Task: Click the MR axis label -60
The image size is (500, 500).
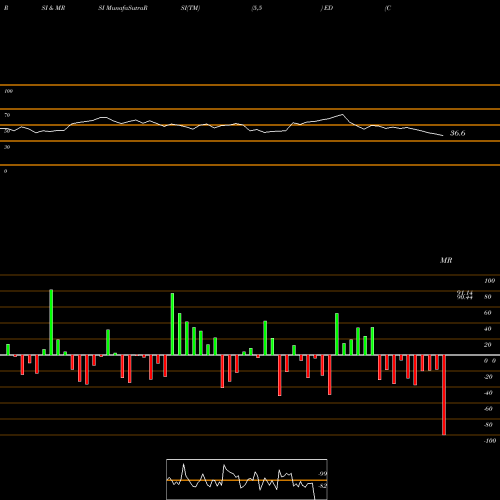Action: coord(488,409)
